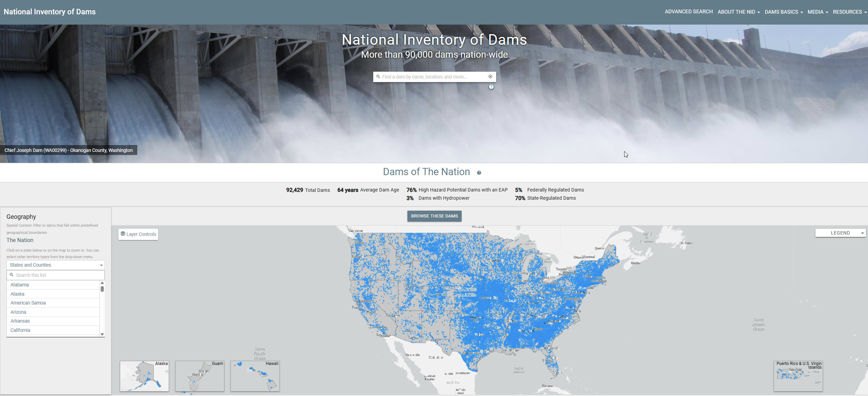Click the search icon in the state list filter
This screenshot has height=396, width=868.
[12, 275]
